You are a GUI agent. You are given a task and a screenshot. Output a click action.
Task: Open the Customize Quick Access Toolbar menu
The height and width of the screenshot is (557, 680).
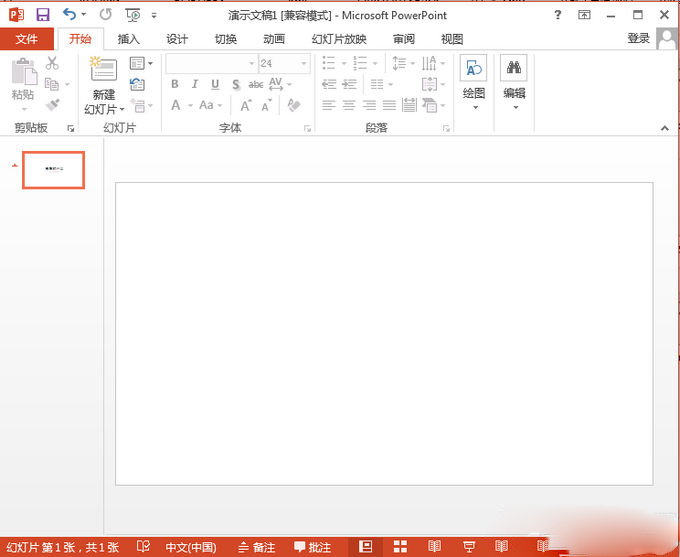click(154, 16)
